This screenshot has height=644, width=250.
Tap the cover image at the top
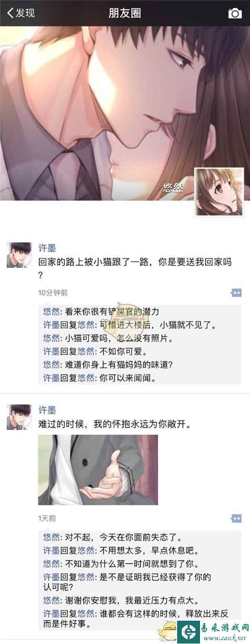(x=125, y=113)
